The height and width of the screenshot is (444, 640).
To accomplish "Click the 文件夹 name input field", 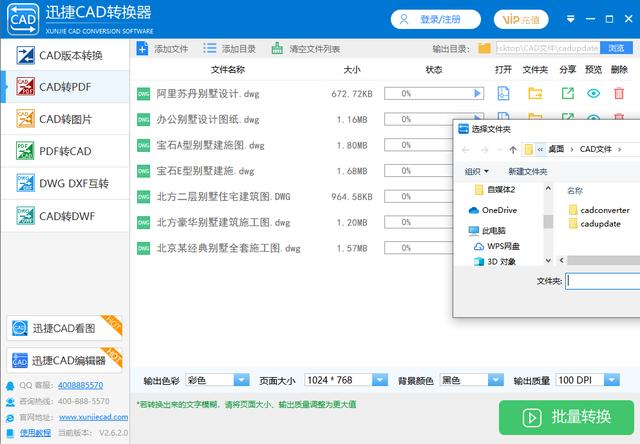I will pyautogui.click(x=602, y=281).
